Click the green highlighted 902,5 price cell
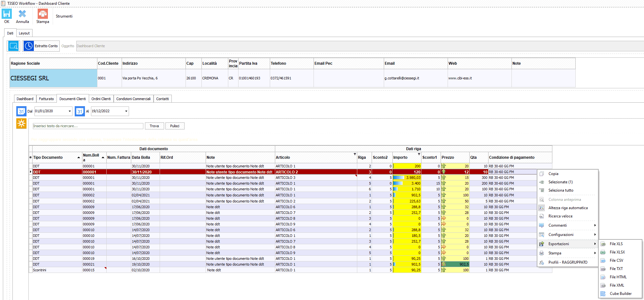The image size is (644, 300). (x=455, y=264)
